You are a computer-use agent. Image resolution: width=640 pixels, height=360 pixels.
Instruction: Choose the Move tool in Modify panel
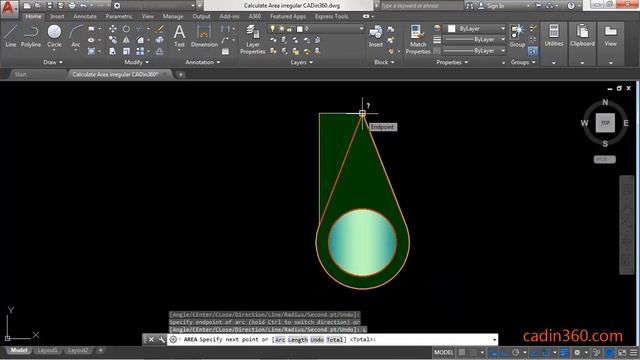pyautogui.click(x=113, y=29)
